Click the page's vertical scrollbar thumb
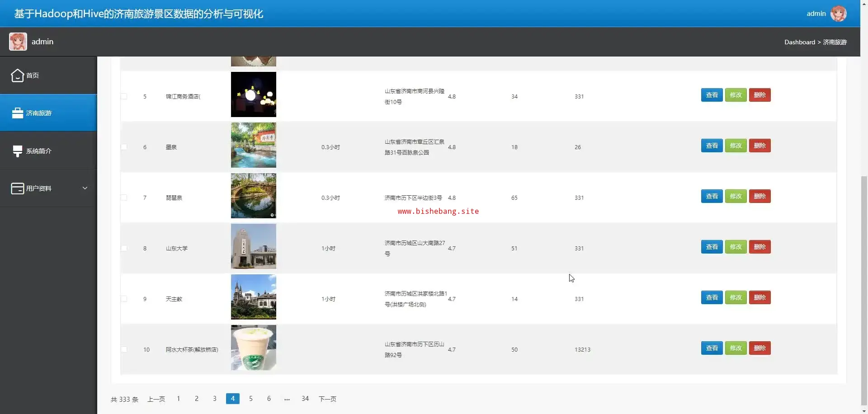 pos(864,289)
